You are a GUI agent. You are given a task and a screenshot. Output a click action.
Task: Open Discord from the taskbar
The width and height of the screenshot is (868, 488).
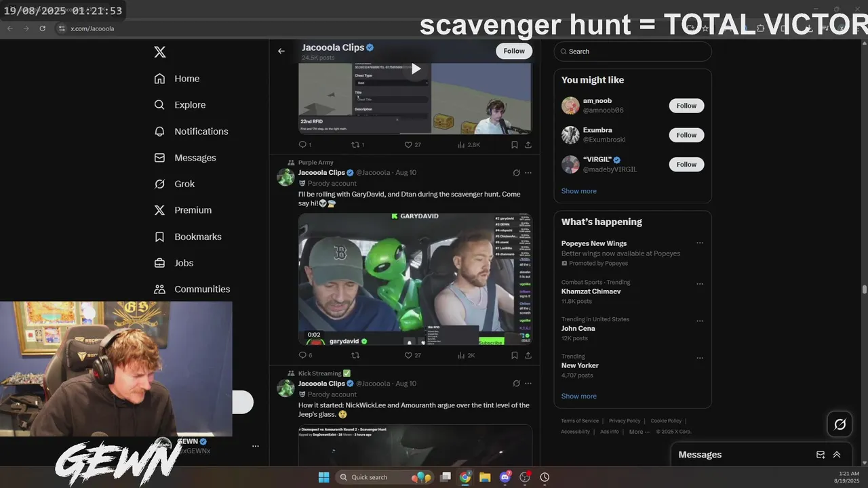[x=505, y=477]
